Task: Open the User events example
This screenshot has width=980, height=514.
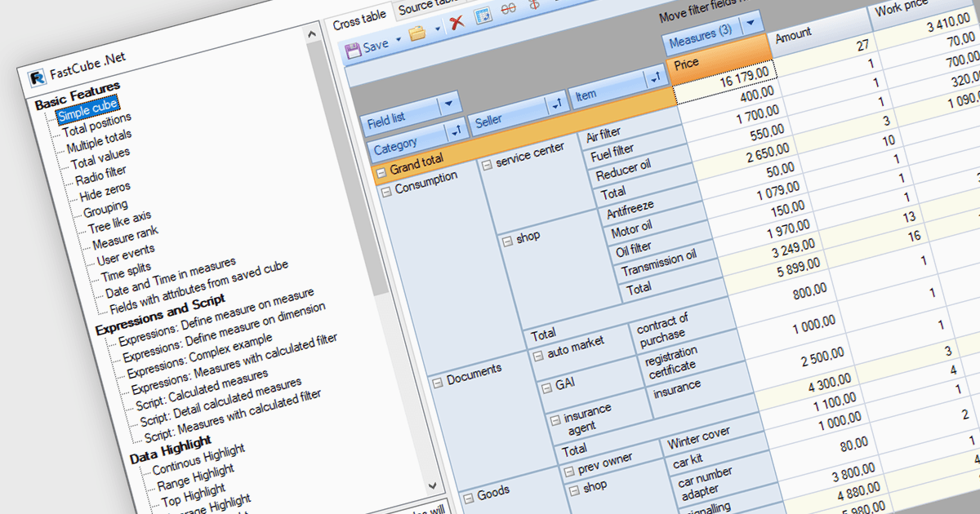Action: click(x=125, y=255)
